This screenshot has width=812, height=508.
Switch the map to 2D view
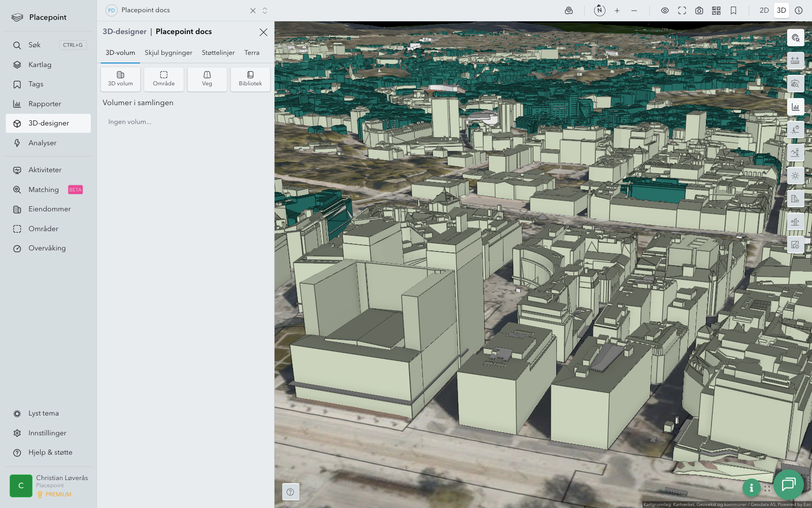click(x=764, y=10)
